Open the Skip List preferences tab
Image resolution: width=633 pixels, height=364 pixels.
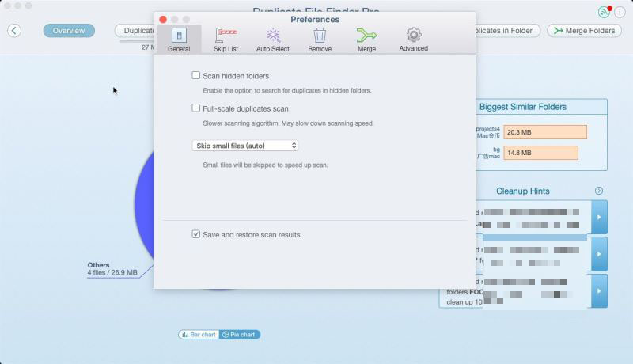click(226, 40)
